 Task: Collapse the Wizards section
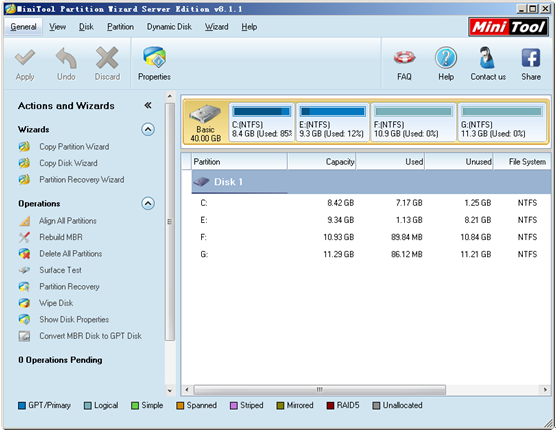pos(148,129)
